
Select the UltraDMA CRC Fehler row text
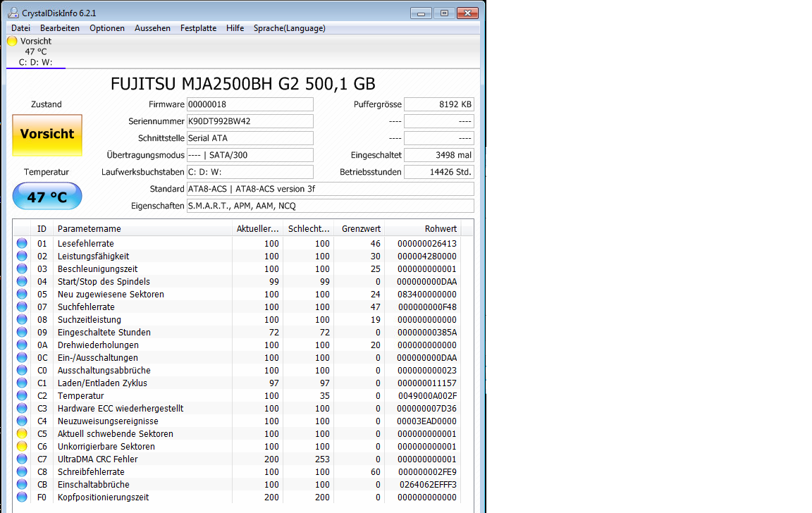[x=98, y=459]
